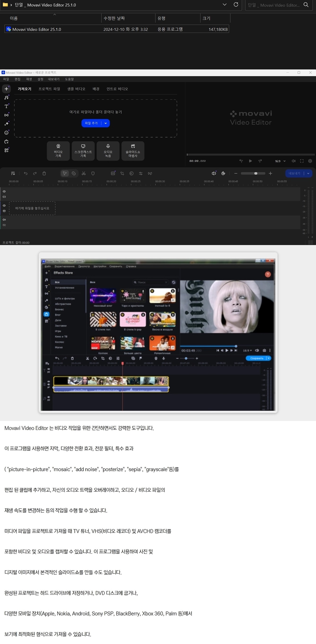Toggle visibility eye of the top overlay track
The width and height of the screenshot is (316, 644).
(x=4, y=191)
